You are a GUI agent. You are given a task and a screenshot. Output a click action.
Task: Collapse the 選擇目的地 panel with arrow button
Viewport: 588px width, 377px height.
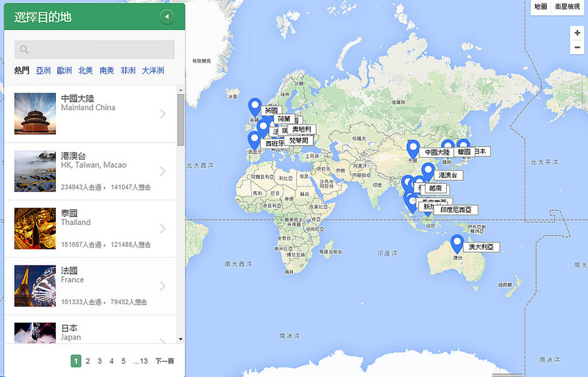[167, 16]
